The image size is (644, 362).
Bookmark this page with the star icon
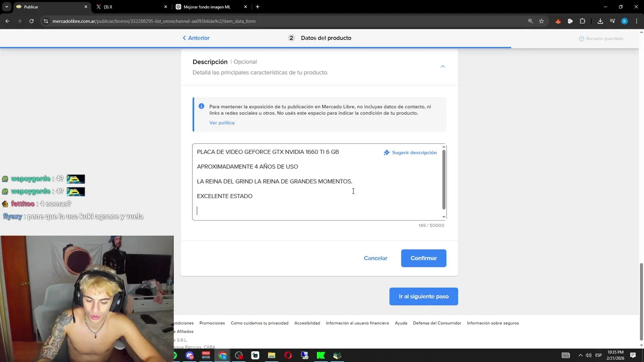(541, 21)
